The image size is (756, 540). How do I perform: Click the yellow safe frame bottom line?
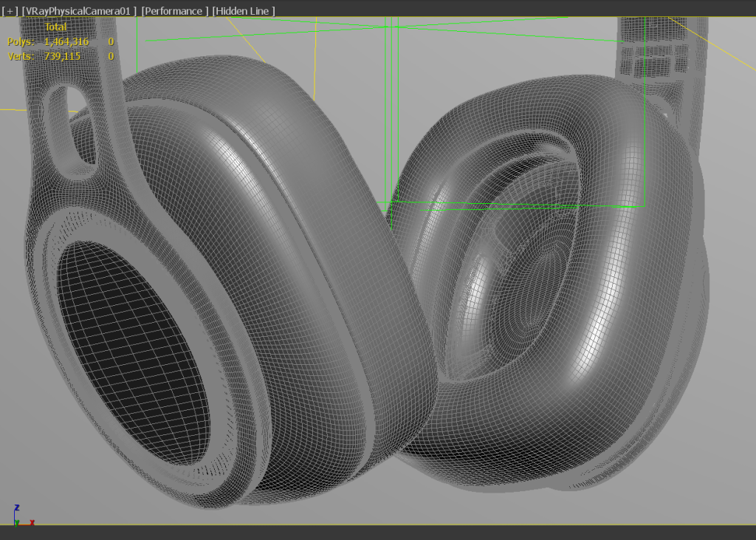point(378,524)
